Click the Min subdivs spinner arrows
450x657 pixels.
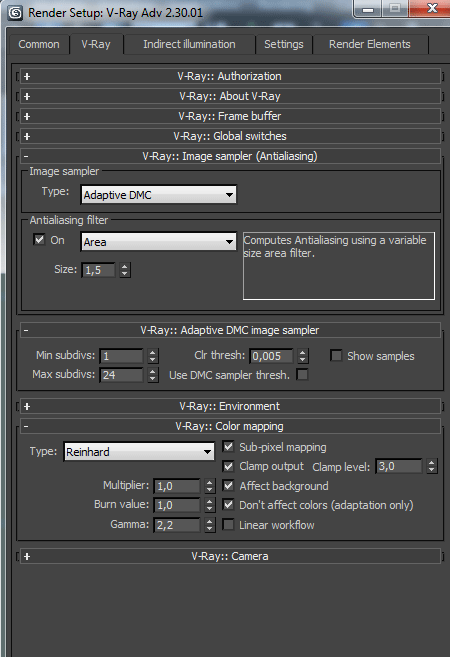[153, 356]
